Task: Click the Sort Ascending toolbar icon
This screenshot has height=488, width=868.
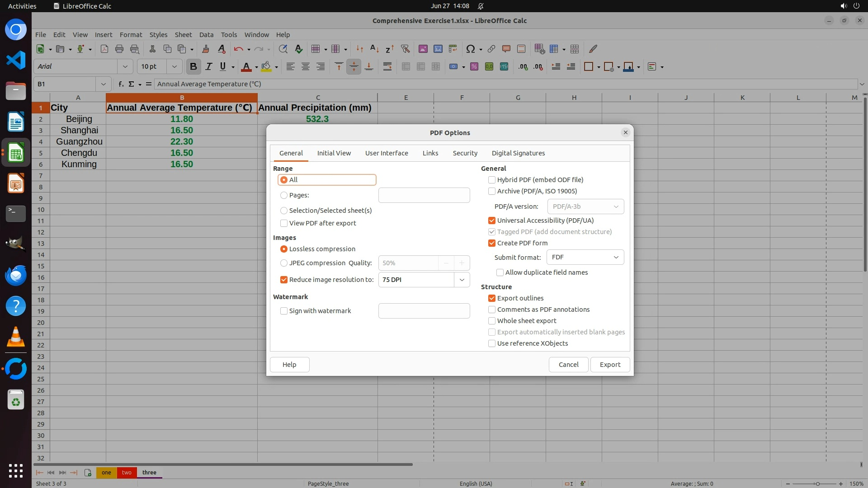Action: pyautogui.click(x=374, y=49)
